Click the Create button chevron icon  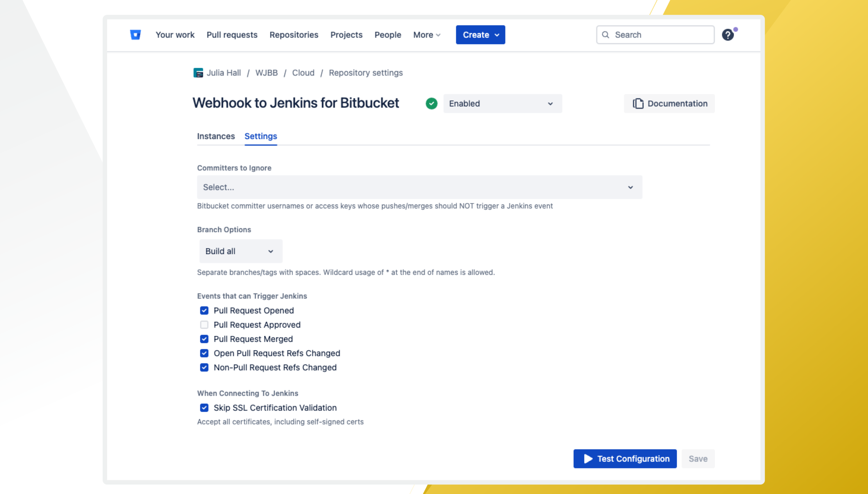pos(497,35)
